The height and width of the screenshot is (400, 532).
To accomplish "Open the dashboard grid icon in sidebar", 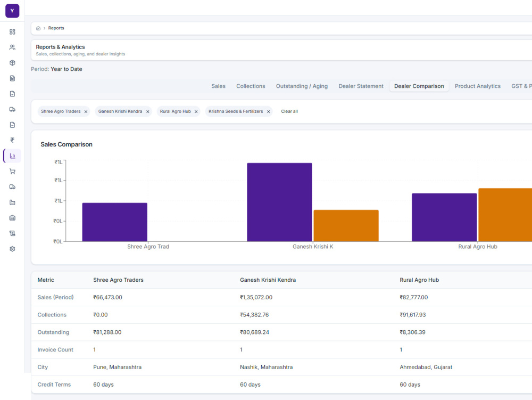I will [x=12, y=32].
